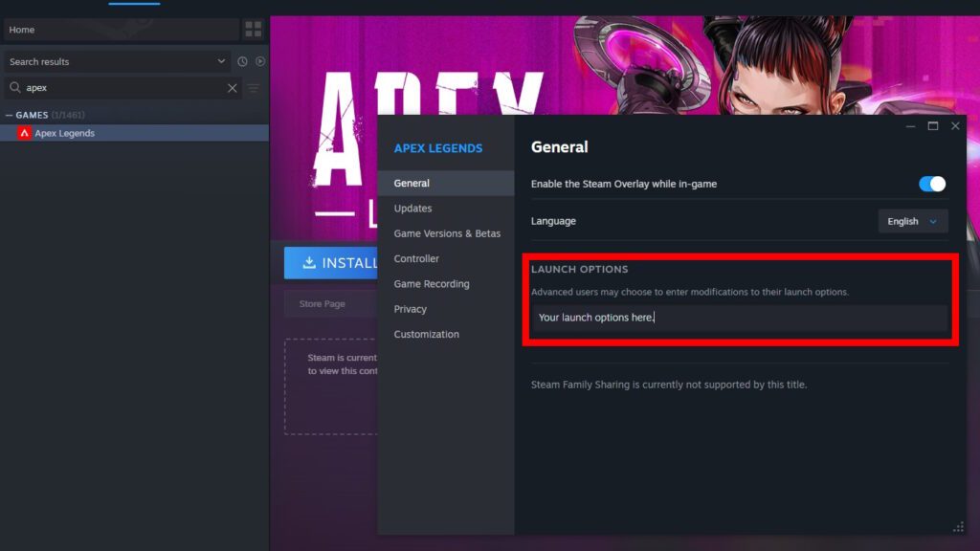Click the Apex Legends red game icon
The height and width of the screenshot is (551, 980).
click(x=24, y=133)
